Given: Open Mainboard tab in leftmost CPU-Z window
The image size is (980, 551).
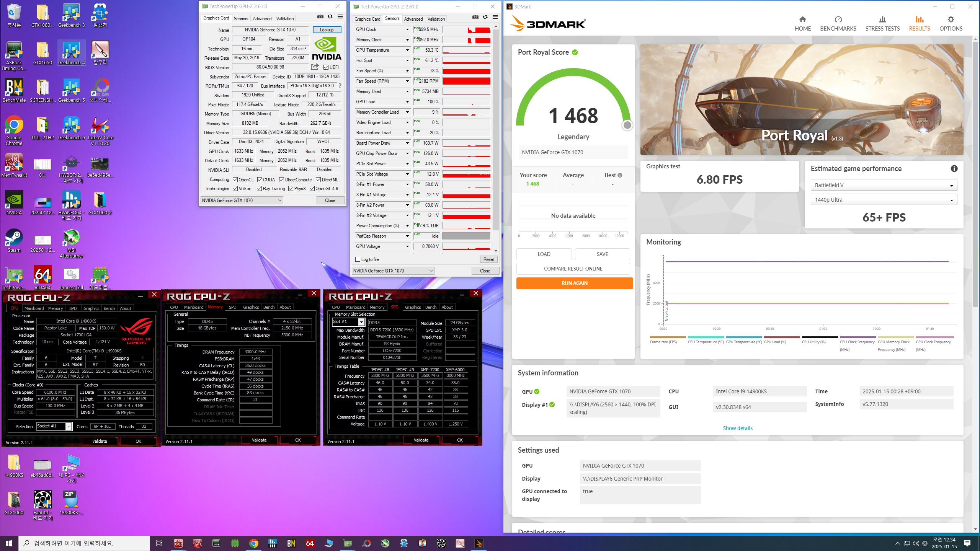Looking at the screenshot, I should click(34, 308).
